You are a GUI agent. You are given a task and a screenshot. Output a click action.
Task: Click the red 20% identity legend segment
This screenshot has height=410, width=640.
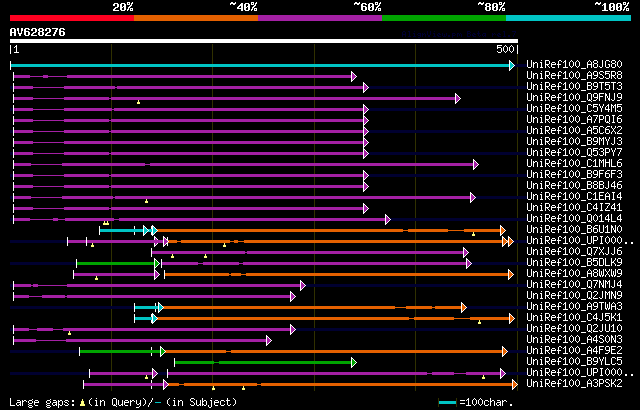(x=72, y=18)
